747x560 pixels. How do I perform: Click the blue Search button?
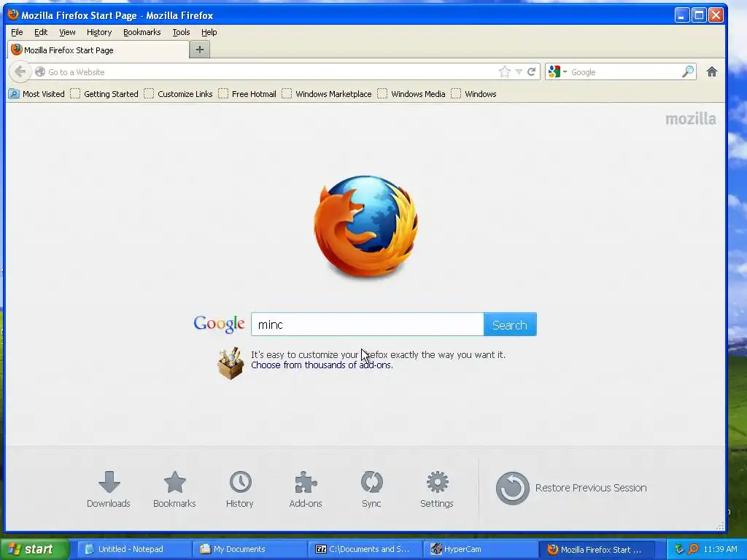pyautogui.click(x=510, y=324)
